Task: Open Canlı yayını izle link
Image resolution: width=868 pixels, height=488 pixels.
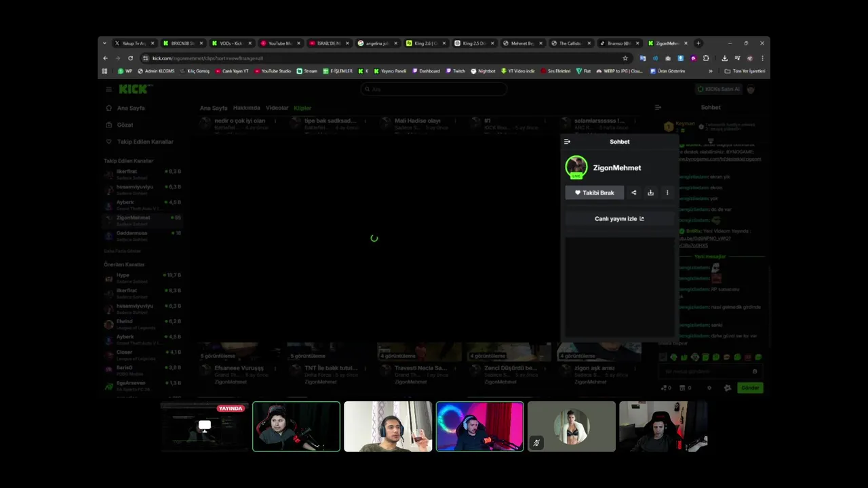Action: coord(619,219)
